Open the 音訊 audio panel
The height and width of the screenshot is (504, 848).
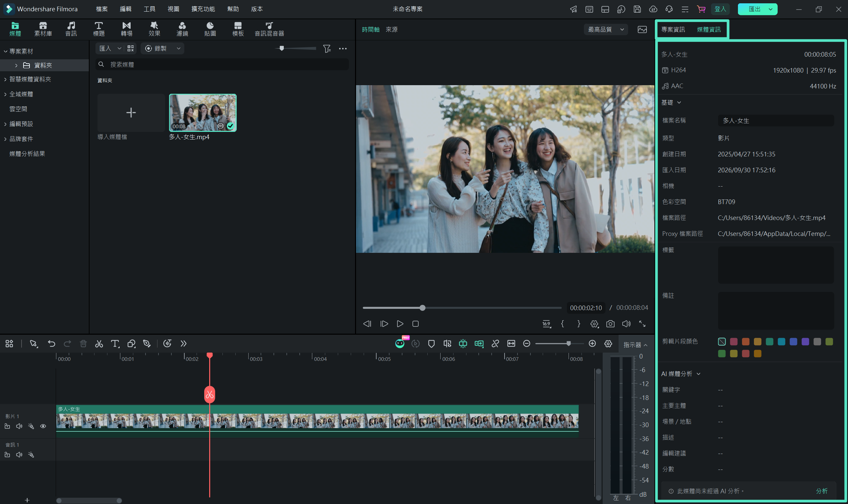pyautogui.click(x=71, y=29)
